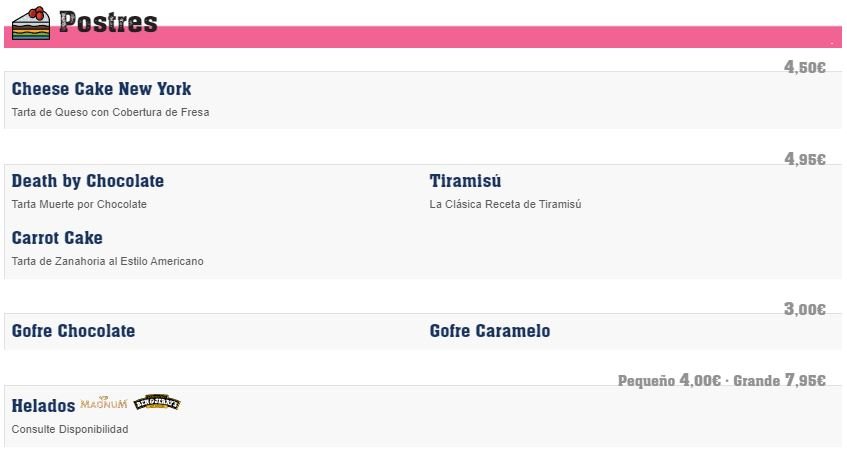Select Death by Chocolate dessert

[x=88, y=181]
